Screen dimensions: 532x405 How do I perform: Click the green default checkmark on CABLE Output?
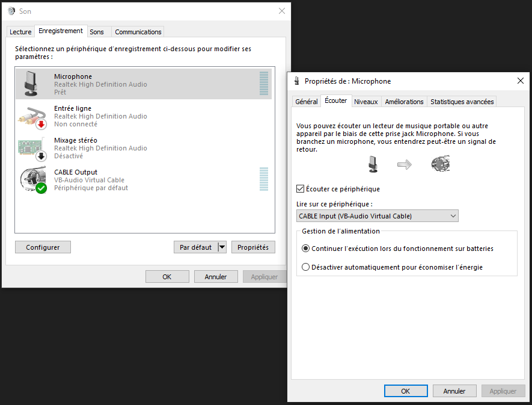41,188
